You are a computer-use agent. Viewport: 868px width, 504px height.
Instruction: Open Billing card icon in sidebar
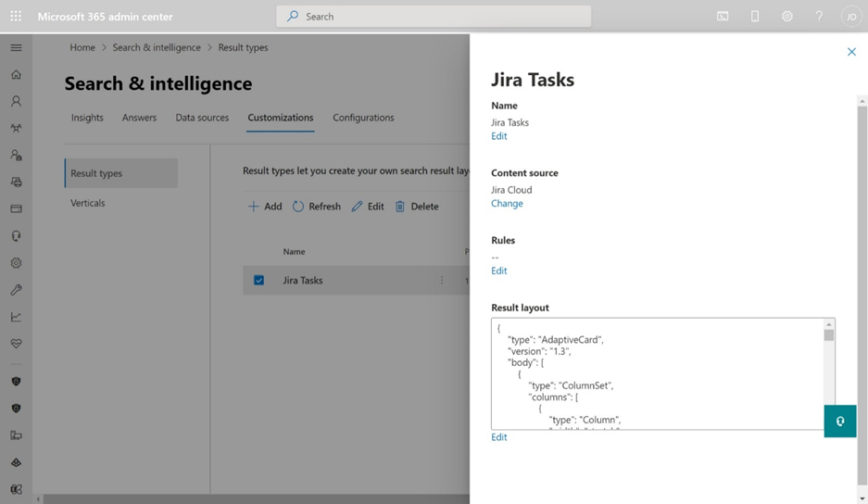pos(16,208)
